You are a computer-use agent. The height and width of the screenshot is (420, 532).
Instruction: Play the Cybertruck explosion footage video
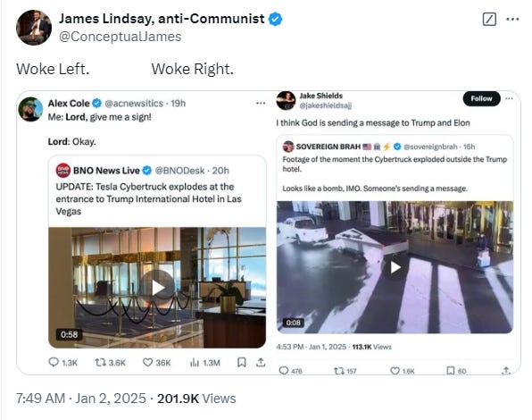(395, 267)
